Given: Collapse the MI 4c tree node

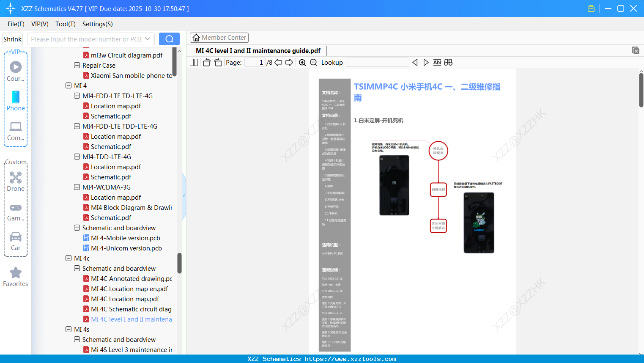Looking at the screenshot, I should tap(69, 258).
